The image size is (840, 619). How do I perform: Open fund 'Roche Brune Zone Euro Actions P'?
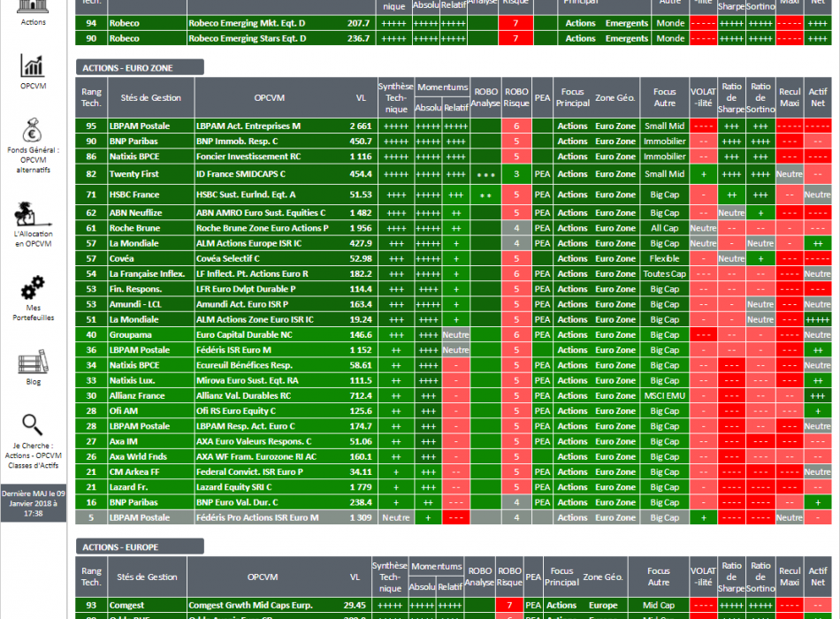262,228
